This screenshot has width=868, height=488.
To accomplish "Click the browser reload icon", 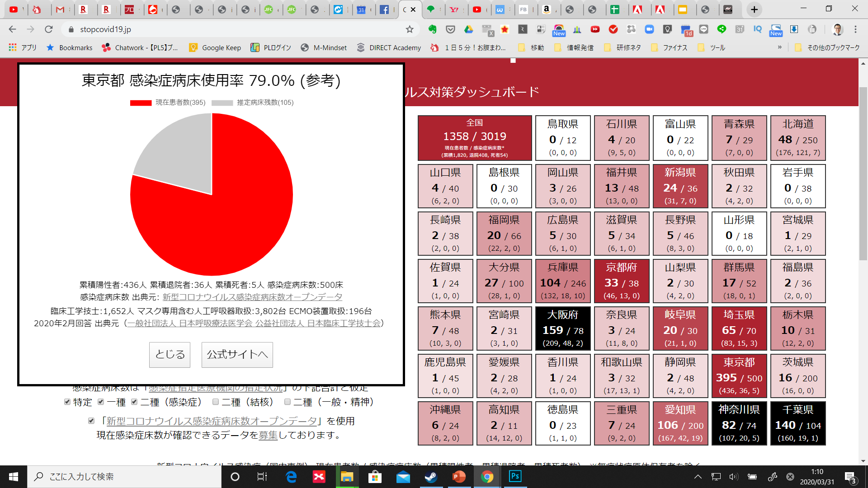I will (x=49, y=29).
